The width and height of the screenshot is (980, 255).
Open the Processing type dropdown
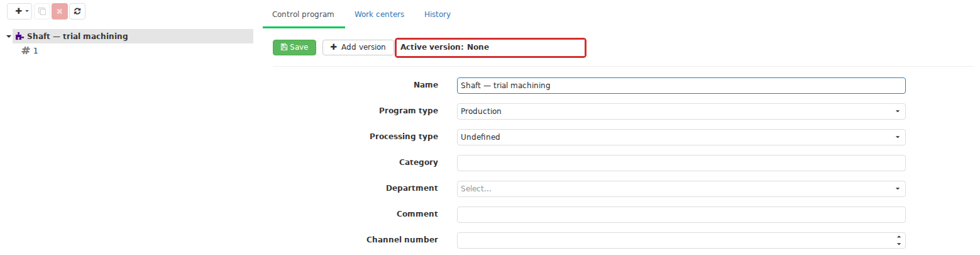click(681, 137)
